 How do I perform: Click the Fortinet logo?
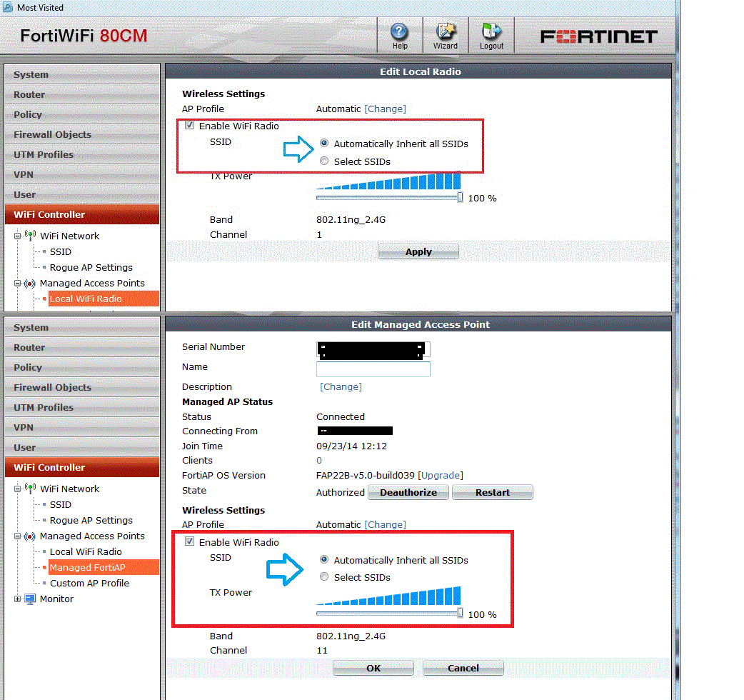click(x=599, y=36)
